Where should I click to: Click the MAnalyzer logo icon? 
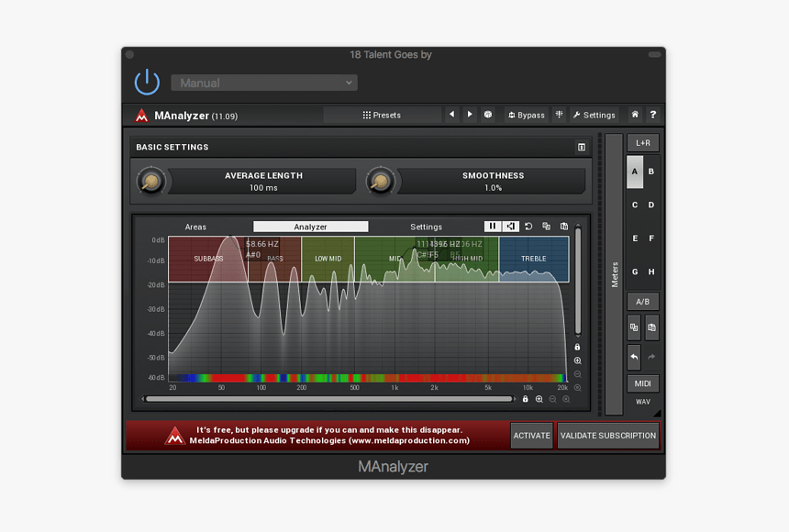click(x=141, y=116)
